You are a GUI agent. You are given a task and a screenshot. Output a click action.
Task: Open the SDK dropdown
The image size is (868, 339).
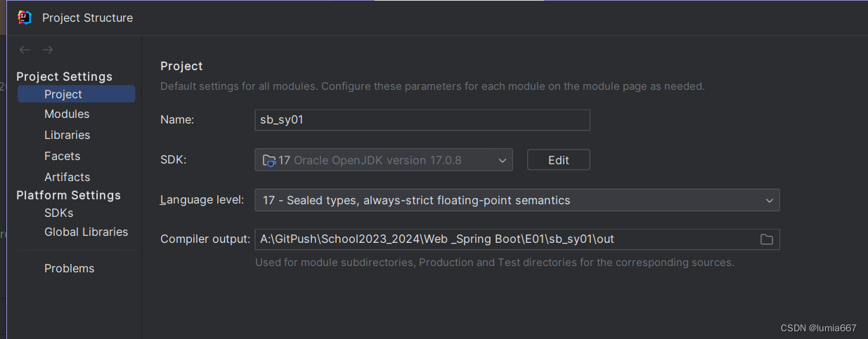click(383, 160)
